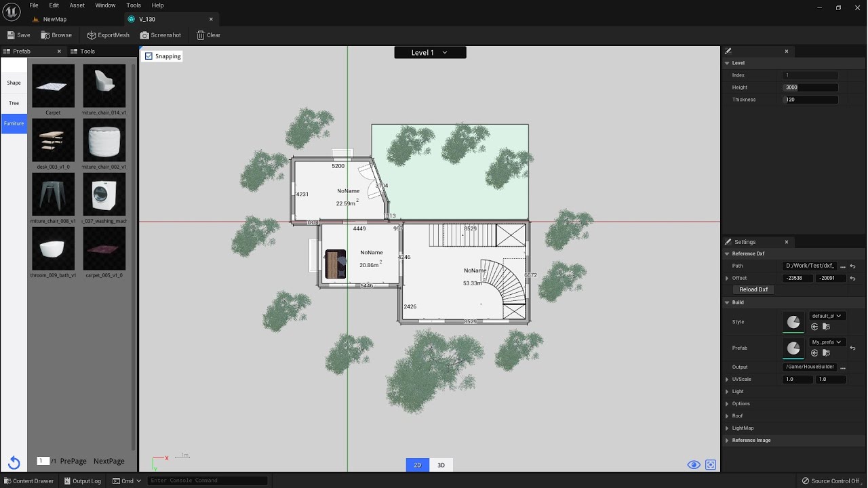Click the ExportMesh toolbar button

tap(108, 35)
